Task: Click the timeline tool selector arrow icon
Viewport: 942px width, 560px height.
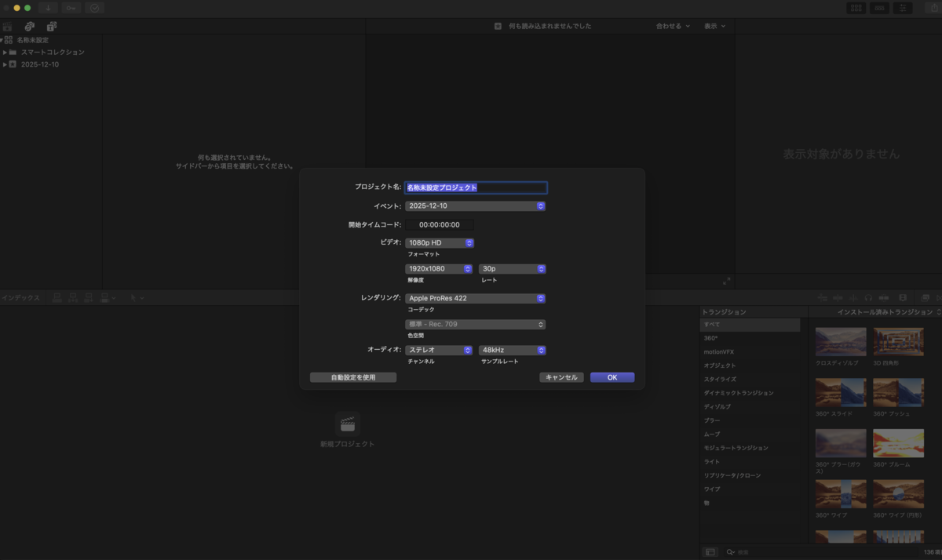Action: coord(135,298)
